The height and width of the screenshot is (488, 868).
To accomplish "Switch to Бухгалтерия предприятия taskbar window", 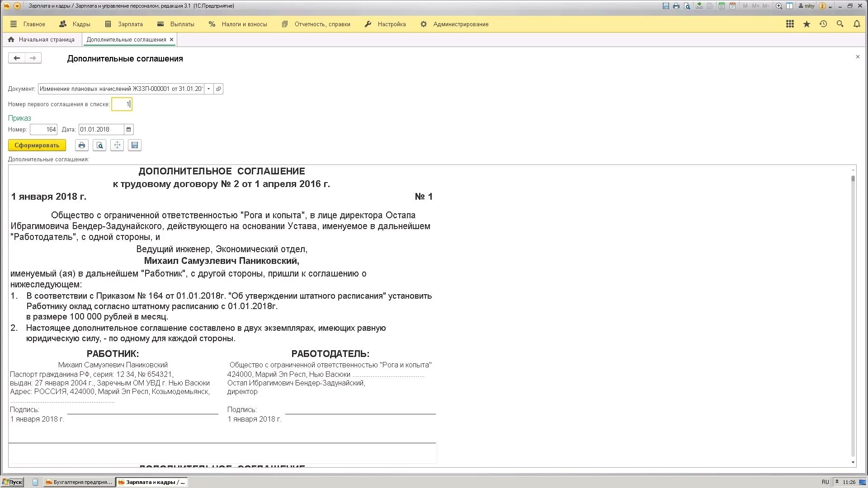I will pos(79,482).
